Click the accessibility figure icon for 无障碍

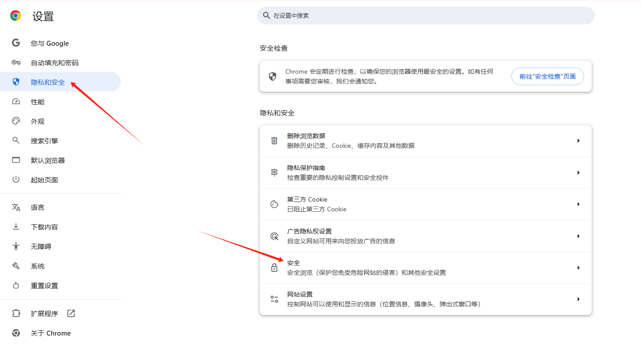tap(16, 246)
